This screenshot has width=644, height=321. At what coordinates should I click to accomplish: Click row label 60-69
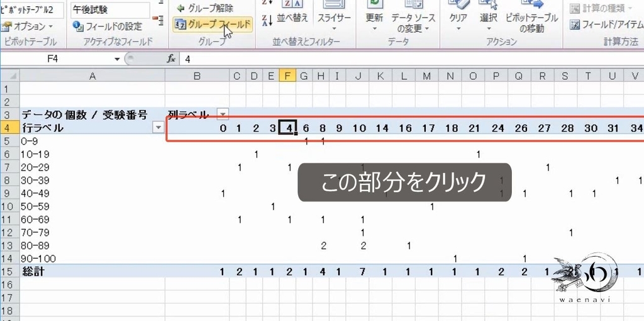pyautogui.click(x=35, y=220)
